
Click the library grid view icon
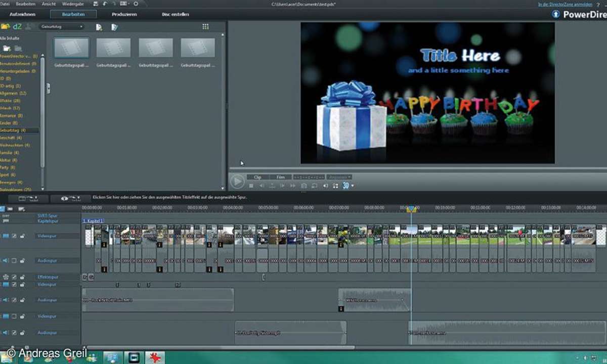(x=205, y=26)
